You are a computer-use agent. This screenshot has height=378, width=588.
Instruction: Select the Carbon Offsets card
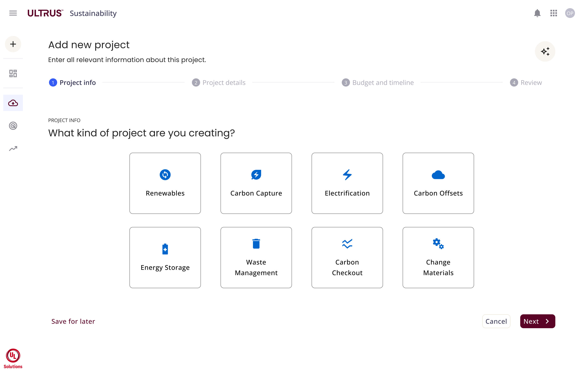(438, 183)
